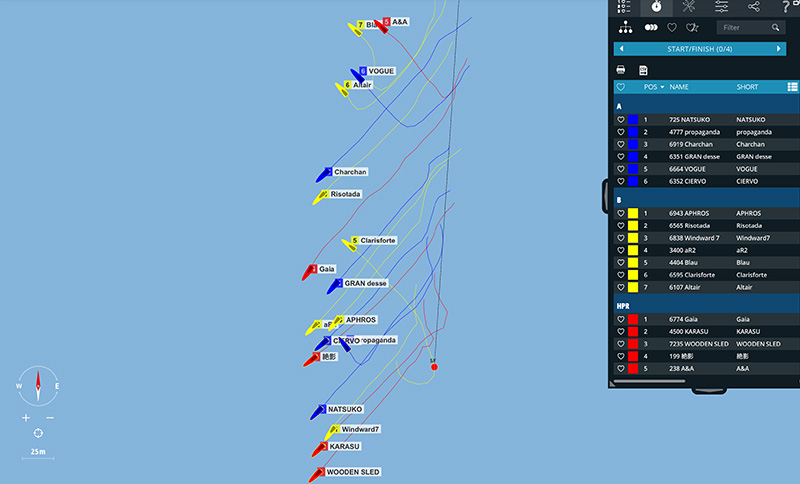The height and width of the screenshot is (484, 800).
Task: Collapse the HPR group header
Action: click(707, 306)
